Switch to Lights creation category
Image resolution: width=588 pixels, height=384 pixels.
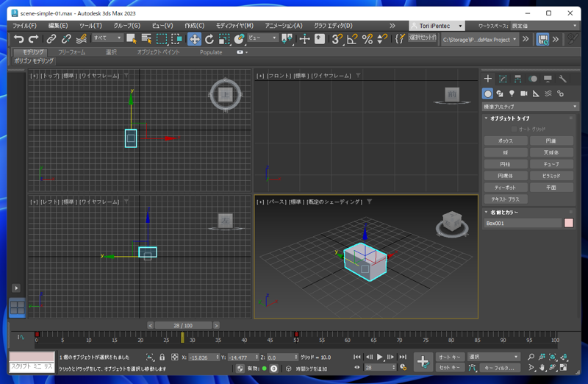click(512, 93)
